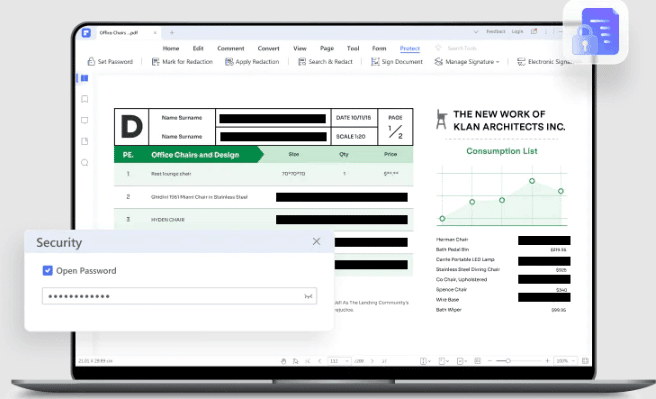The image size is (656, 399).
Task: Click the Set Password lock icon
Action: coord(91,61)
